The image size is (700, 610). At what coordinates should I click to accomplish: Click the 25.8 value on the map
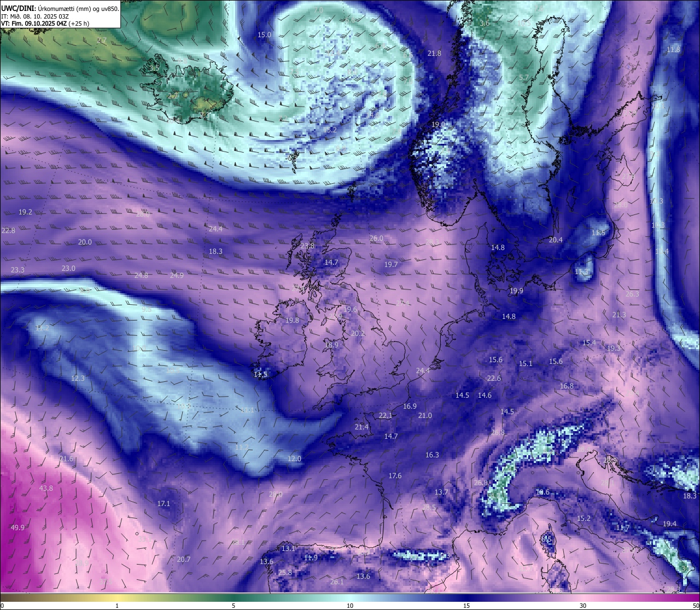tap(285, 573)
